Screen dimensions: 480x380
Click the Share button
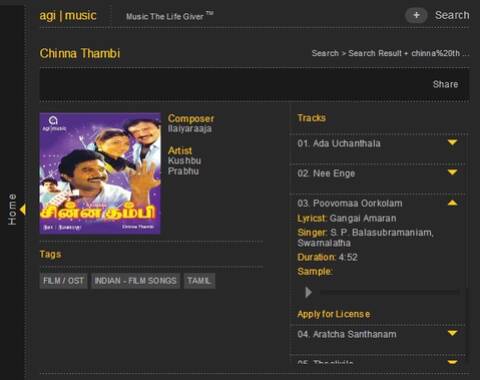[x=445, y=84]
